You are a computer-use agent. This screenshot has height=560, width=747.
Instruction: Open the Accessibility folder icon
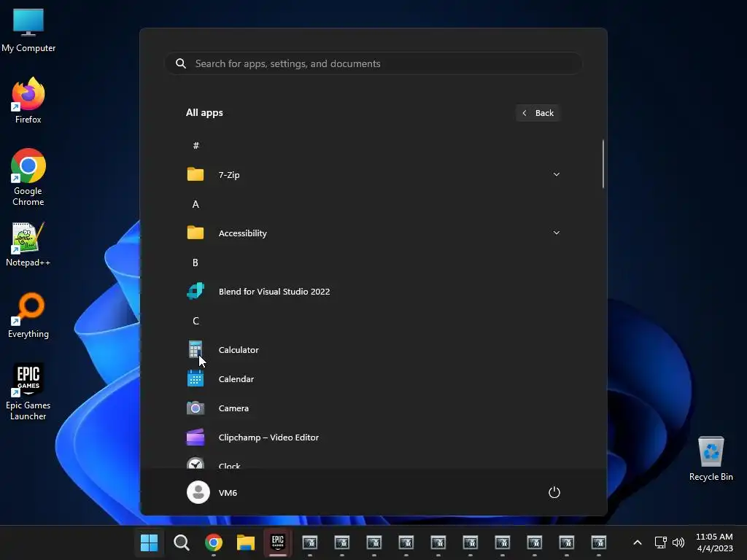coord(196,233)
